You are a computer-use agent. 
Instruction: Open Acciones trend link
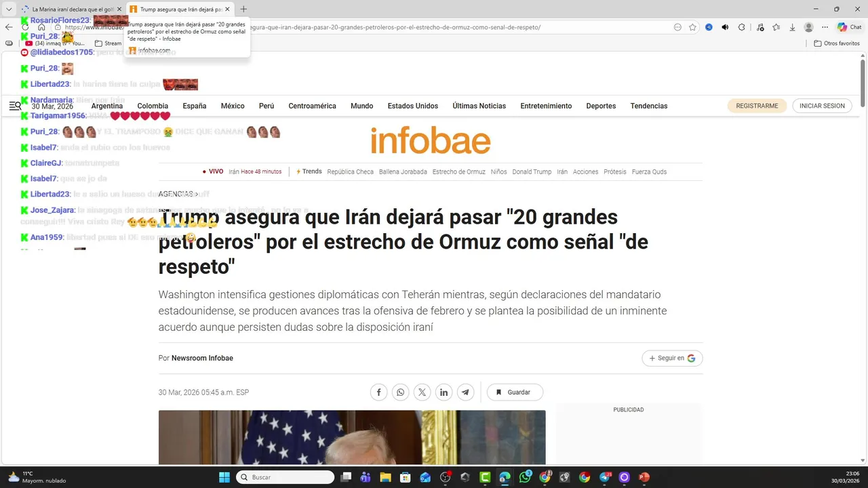585,171
